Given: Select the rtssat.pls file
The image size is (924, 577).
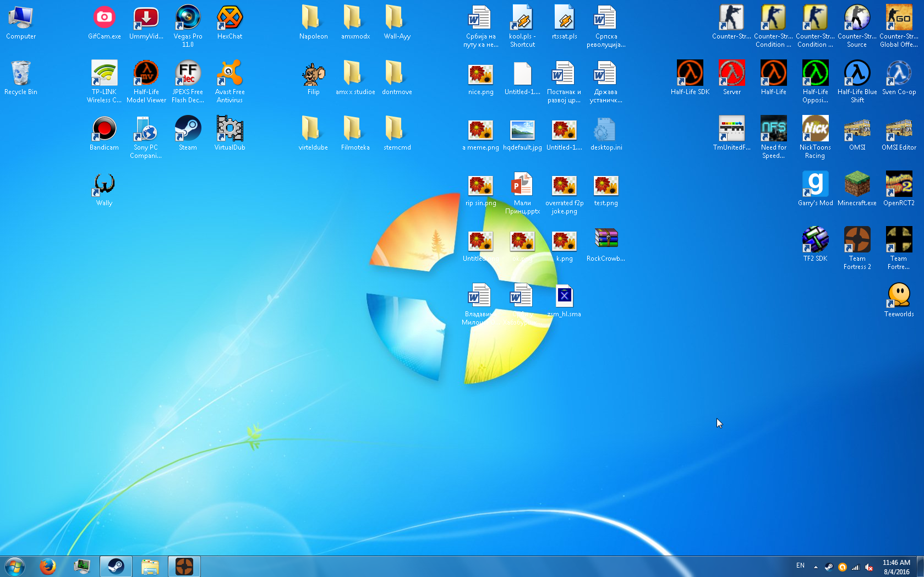Looking at the screenshot, I should click(564, 23).
